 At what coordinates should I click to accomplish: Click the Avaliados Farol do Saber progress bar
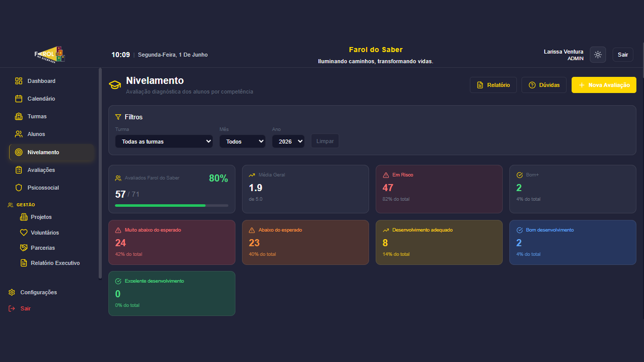tap(172, 205)
